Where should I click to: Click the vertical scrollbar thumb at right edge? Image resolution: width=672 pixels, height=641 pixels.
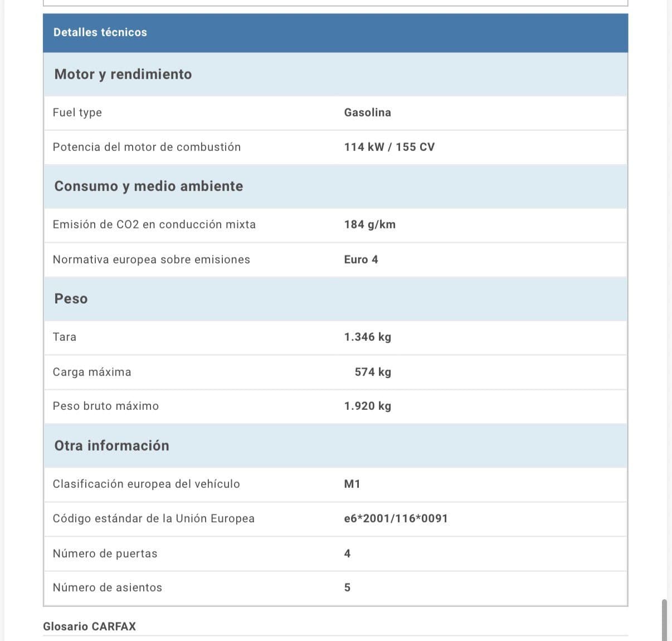coord(664,619)
